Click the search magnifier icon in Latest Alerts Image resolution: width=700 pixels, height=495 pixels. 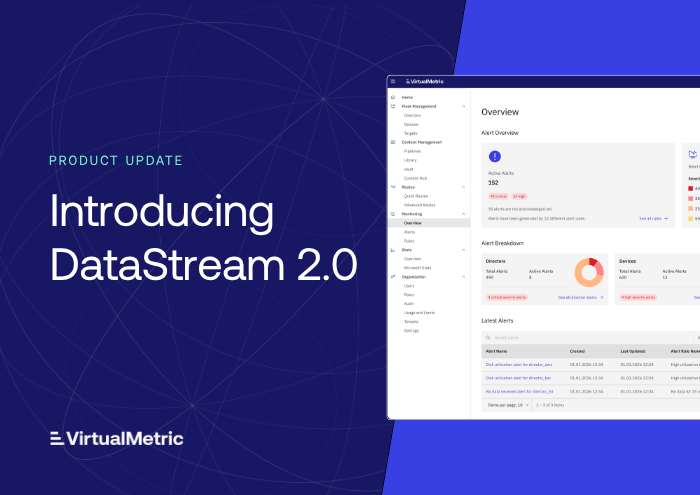[488, 337]
